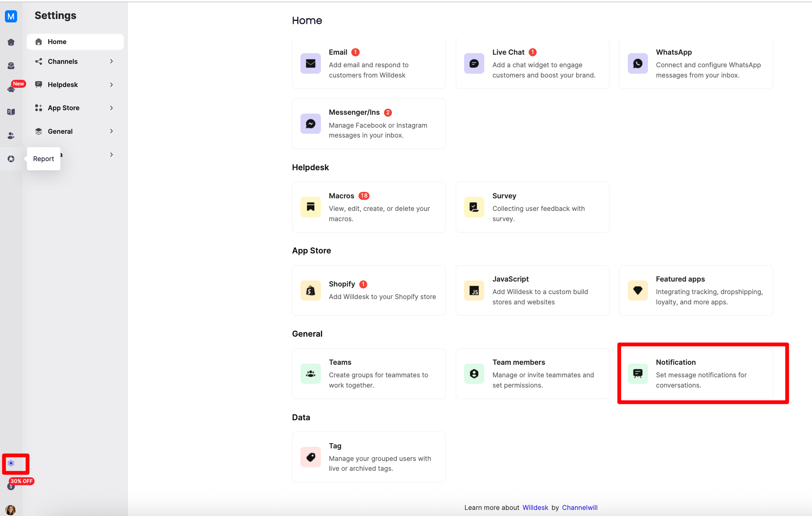The image size is (812, 516).
Task: Expand the chevron below General
Action: click(x=111, y=155)
